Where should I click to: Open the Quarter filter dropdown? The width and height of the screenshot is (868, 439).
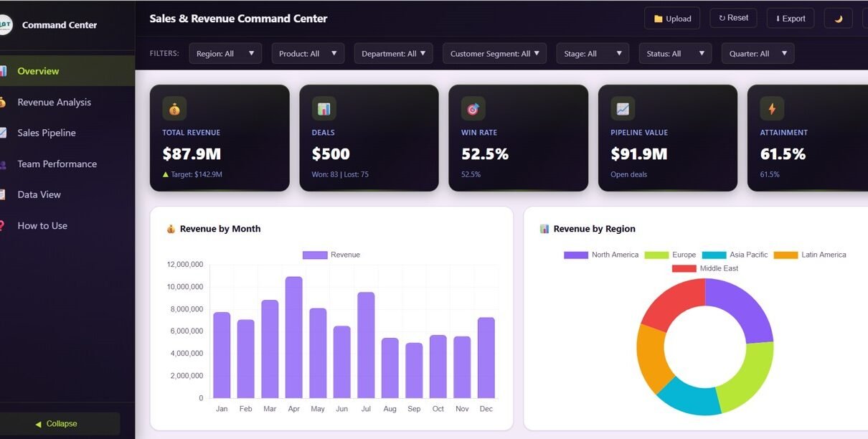click(x=758, y=54)
